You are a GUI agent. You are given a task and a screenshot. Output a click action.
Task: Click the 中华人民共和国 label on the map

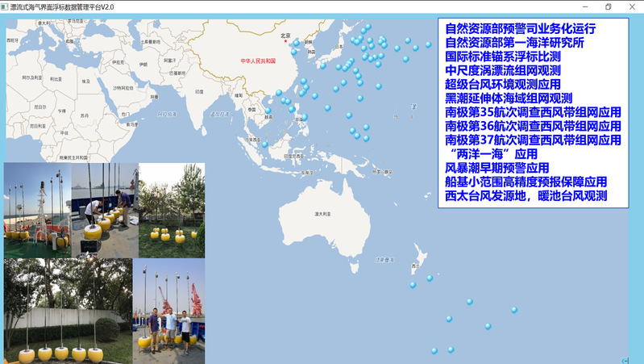click(259, 61)
